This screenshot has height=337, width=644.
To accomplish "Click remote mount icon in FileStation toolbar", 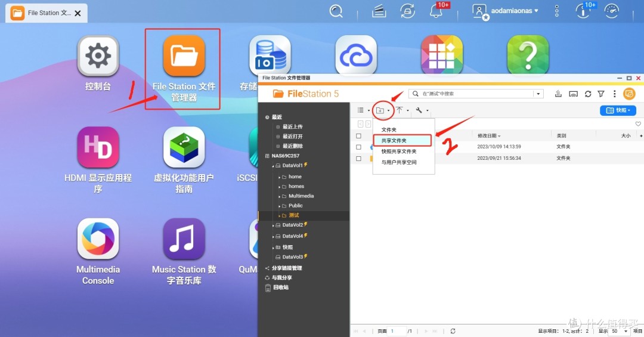I will tap(558, 94).
